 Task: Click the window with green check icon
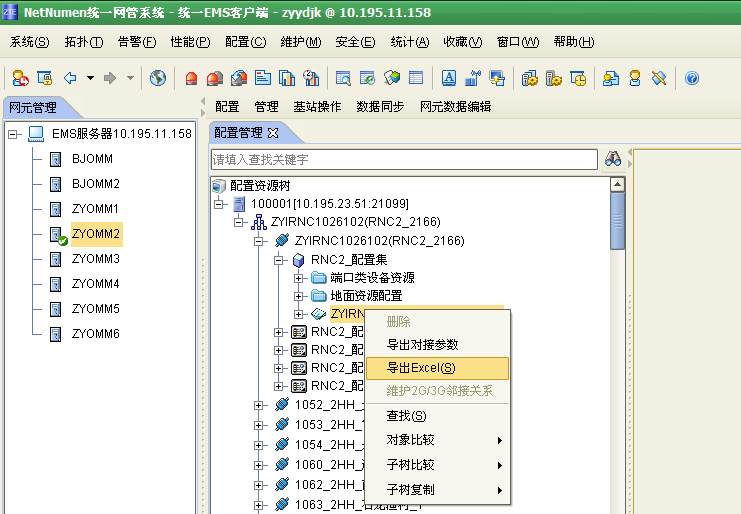click(367, 78)
